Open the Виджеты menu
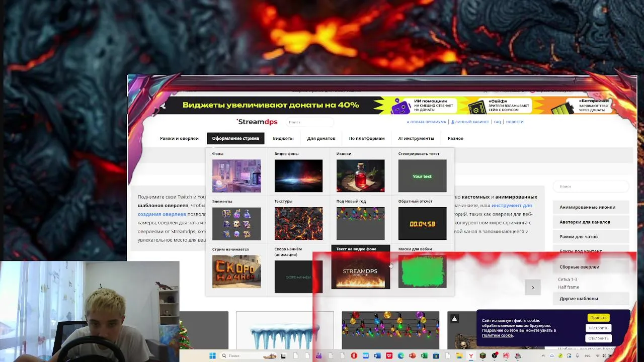644x362 pixels. pyautogui.click(x=283, y=138)
